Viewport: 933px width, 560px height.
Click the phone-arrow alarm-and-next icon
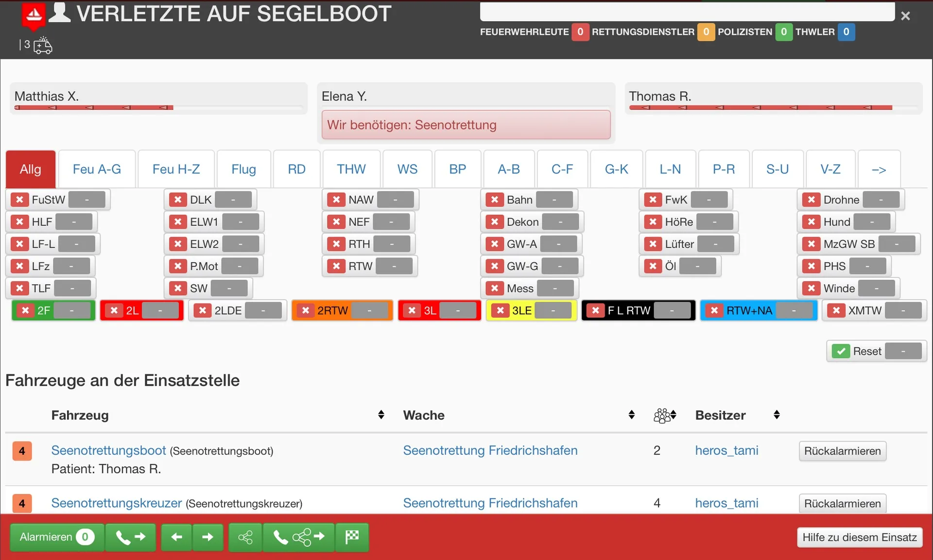(x=130, y=537)
